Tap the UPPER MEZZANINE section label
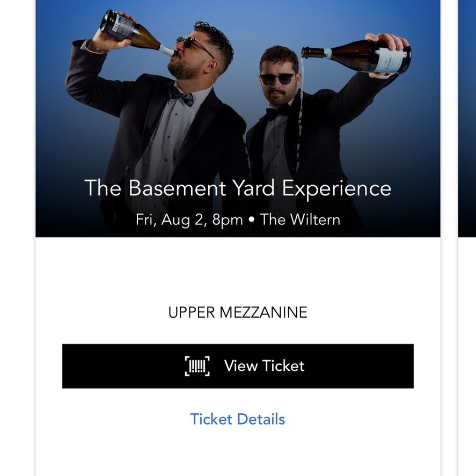The image size is (476, 476). [238, 312]
